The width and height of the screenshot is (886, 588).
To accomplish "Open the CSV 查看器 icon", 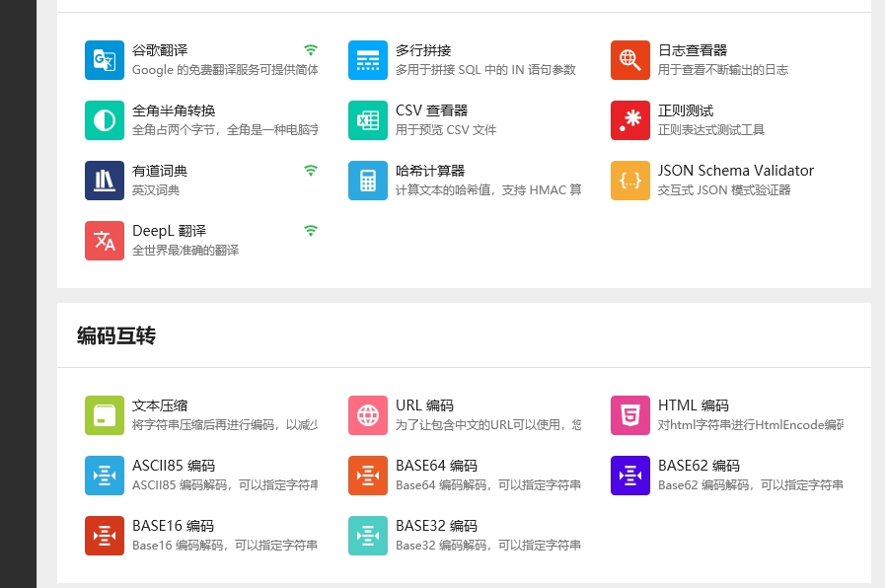I will pos(367,119).
